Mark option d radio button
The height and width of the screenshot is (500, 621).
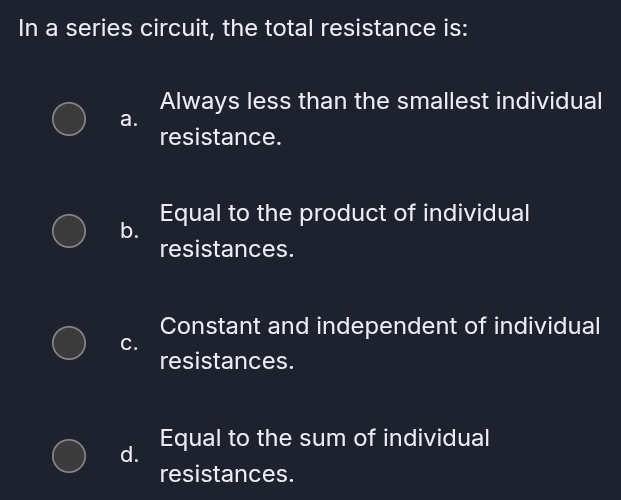pyautogui.click(x=69, y=455)
